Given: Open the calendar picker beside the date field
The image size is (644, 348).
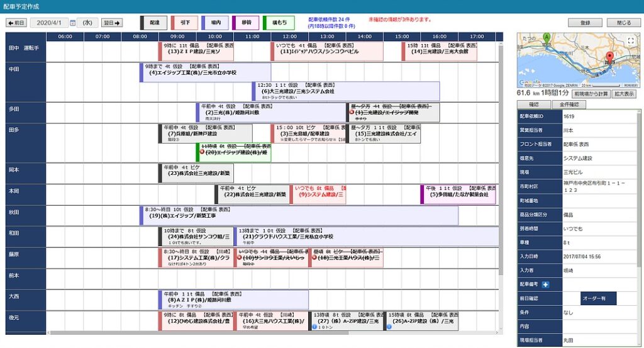Looking at the screenshot, I should click(72, 23).
